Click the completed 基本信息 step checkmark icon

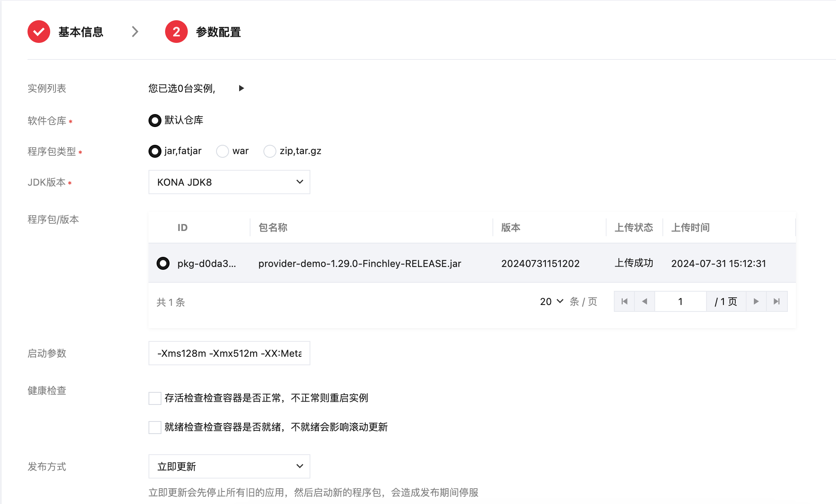pos(39,32)
